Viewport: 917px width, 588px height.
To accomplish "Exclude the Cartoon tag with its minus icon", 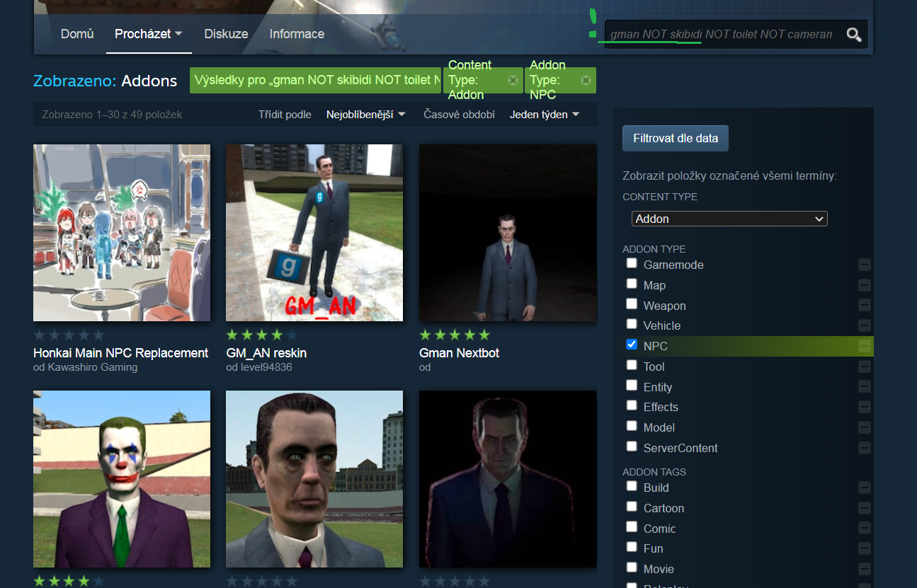I will (865, 508).
